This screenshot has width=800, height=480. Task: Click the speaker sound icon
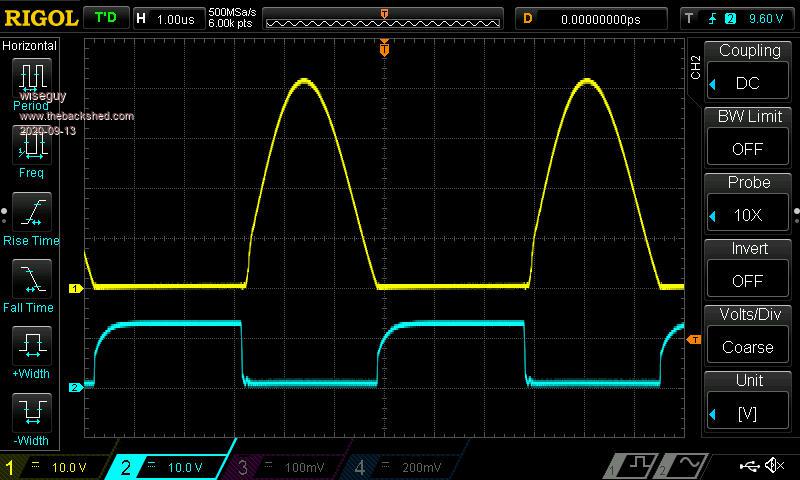774,466
